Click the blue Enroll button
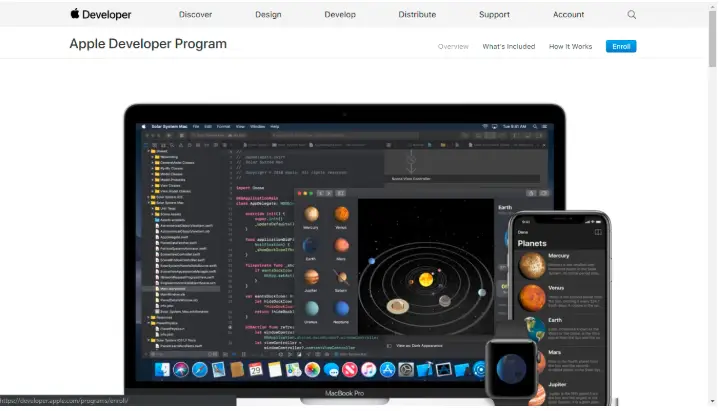This screenshot has height=411, width=719. click(x=621, y=46)
